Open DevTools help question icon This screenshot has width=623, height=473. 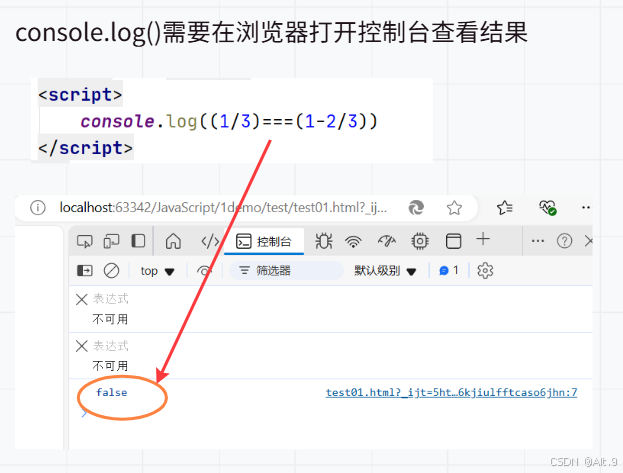(x=564, y=241)
